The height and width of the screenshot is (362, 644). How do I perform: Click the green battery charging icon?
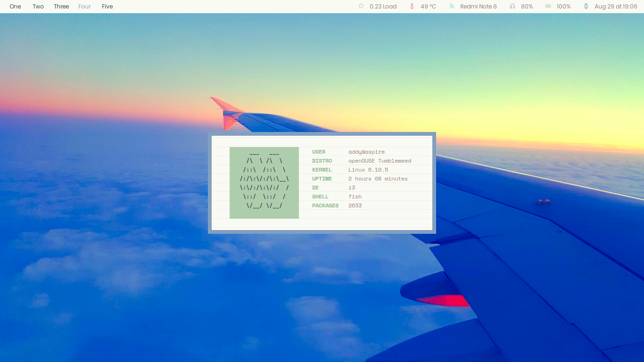pos(548,7)
